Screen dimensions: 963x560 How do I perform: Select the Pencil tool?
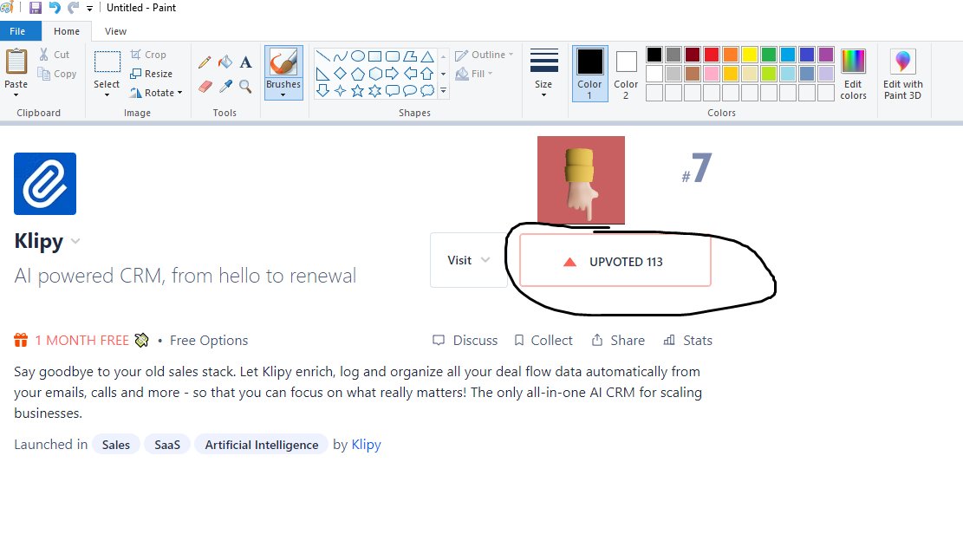click(205, 62)
